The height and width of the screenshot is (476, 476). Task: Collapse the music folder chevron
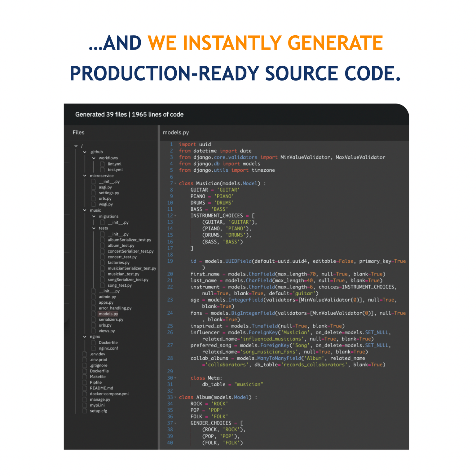pyautogui.click(x=85, y=210)
